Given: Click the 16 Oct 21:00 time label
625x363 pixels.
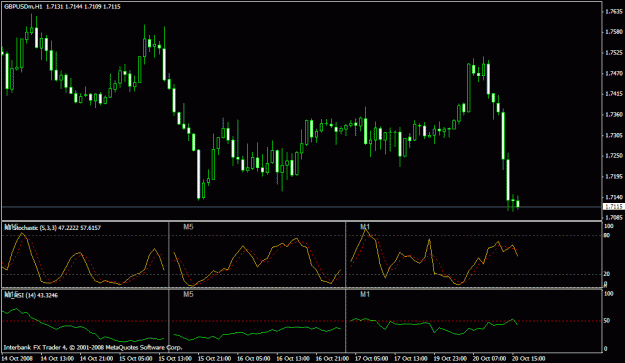Looking at the screenshot, I should coord(332,358).
